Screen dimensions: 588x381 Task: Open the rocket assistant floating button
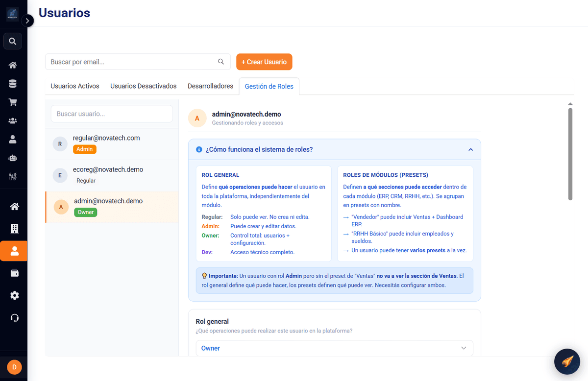click(x=567, y=361)
